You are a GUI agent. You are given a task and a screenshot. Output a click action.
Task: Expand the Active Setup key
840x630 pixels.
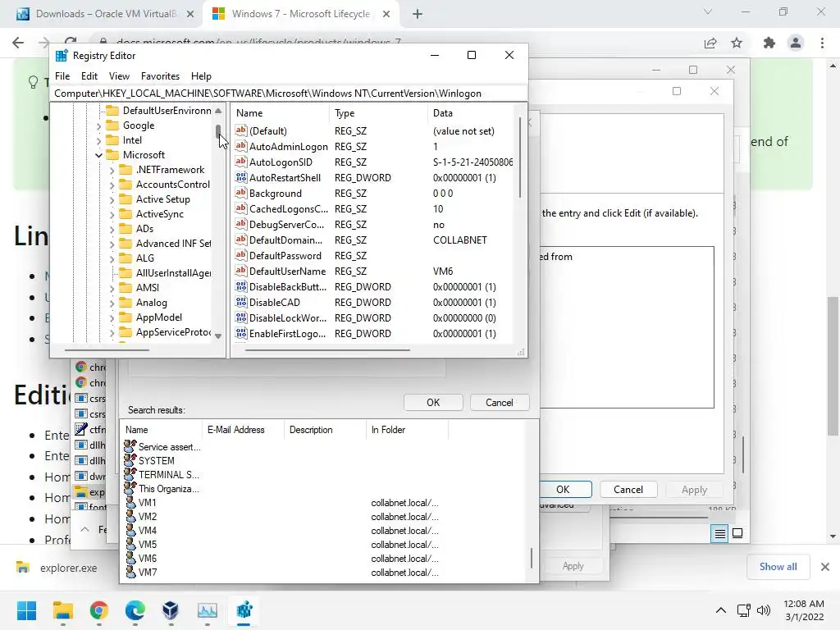112,200
